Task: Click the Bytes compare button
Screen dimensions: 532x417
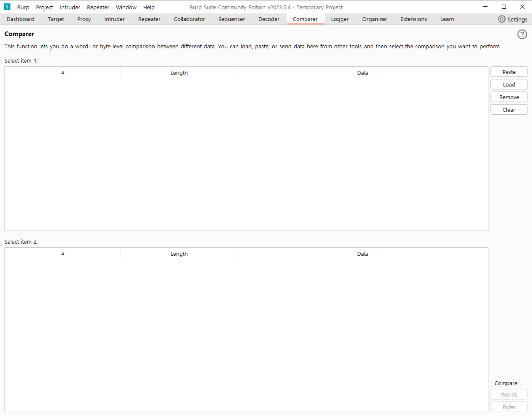Action: click(x=509, y=407)
